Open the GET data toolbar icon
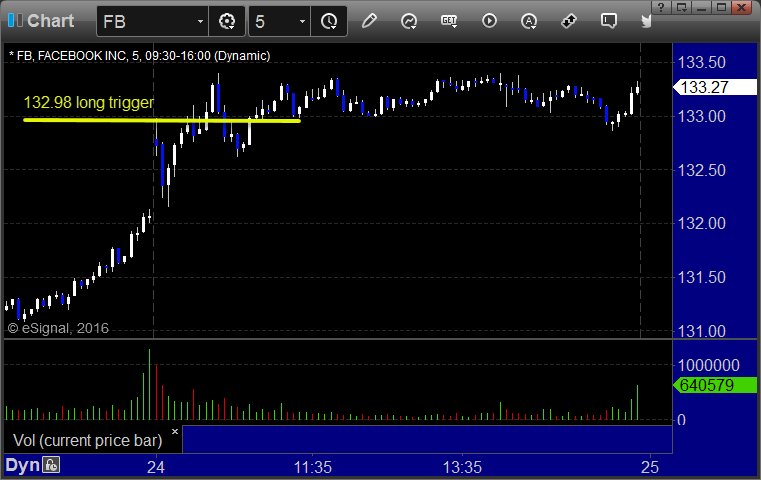The height and width of the screenshot is (480, 761). 449,21
